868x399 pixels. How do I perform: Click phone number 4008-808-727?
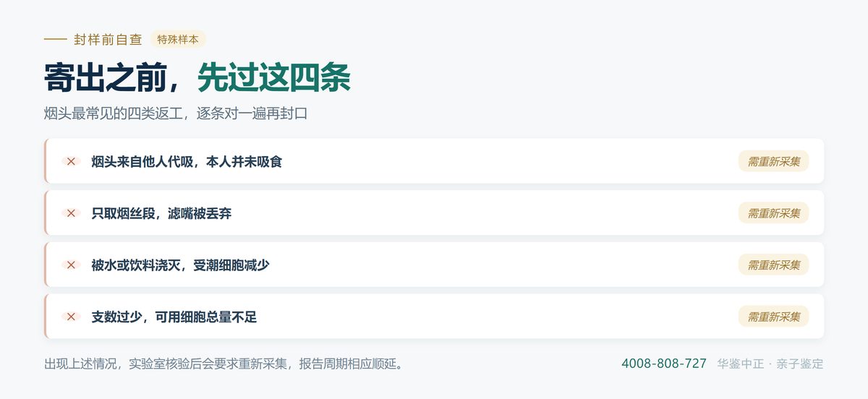(x=664, y=364)
